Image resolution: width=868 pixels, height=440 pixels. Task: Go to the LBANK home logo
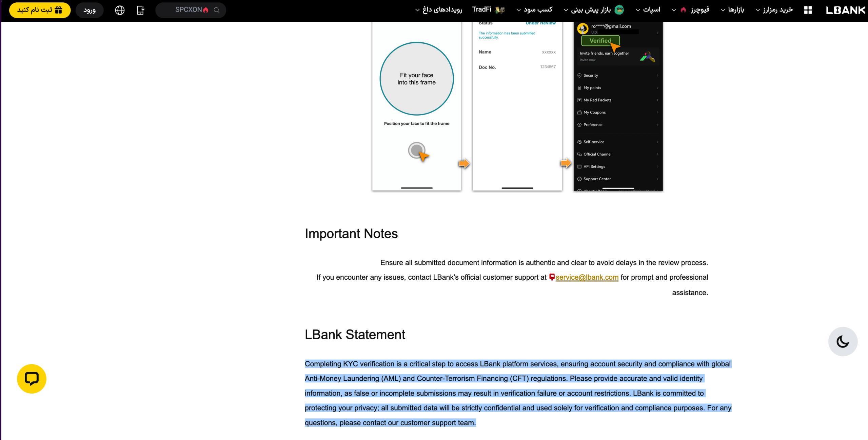[x=846, y=10]
